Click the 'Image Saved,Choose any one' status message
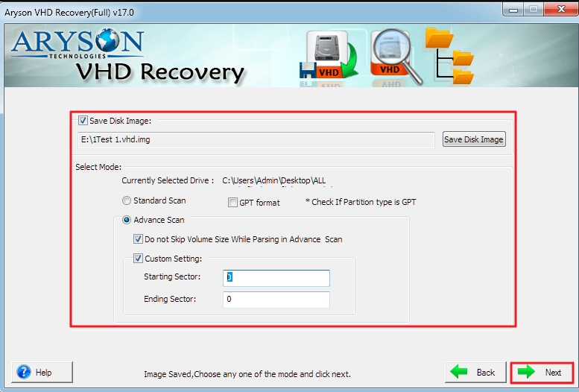 click(x=247, y=374)
